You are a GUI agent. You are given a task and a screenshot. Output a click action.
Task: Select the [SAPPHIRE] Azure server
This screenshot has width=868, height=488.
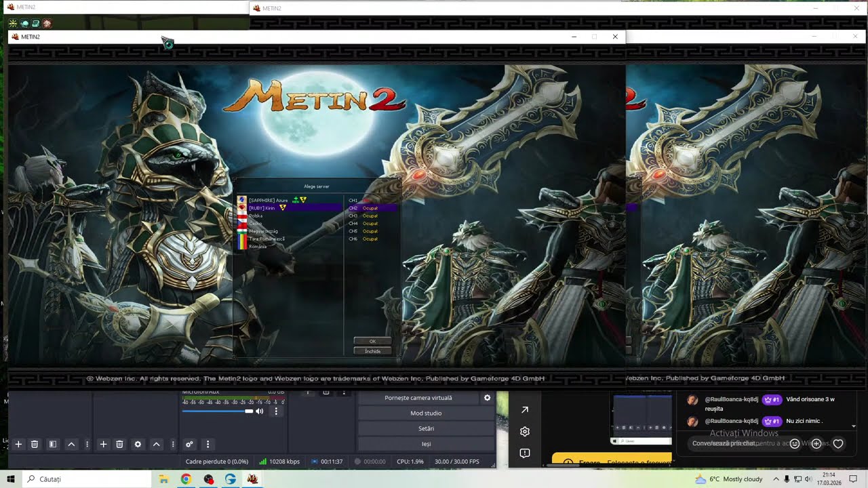coord(289,200)
